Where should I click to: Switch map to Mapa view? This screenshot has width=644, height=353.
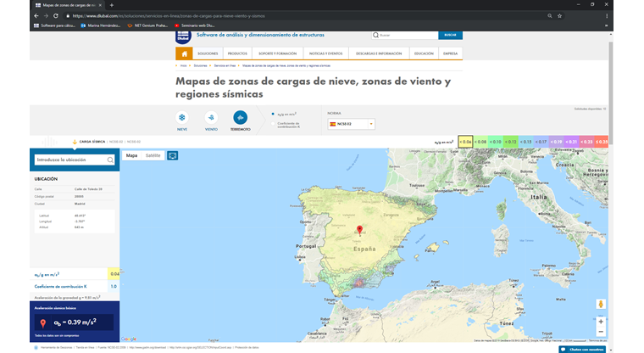(x=131, y=155)
